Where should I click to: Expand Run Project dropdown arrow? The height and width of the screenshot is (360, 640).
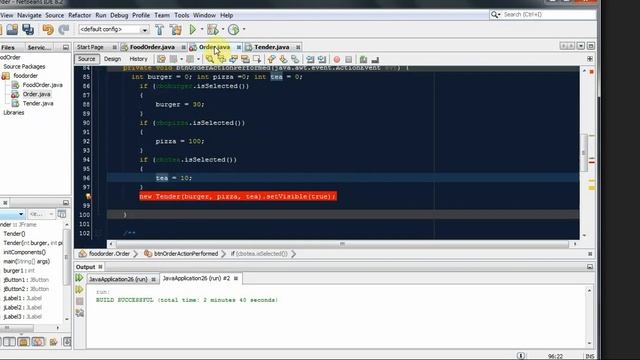202,29
